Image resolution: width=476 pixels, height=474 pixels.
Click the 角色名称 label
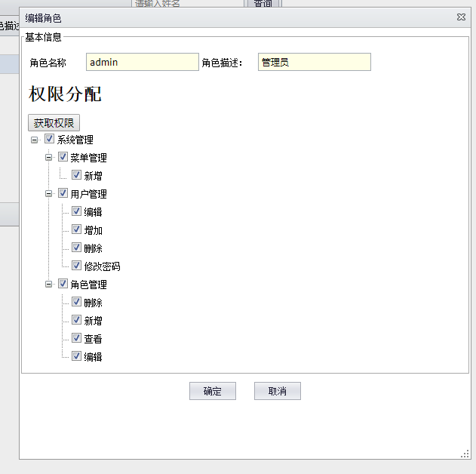pyautogui.click(x=48, y=63)
